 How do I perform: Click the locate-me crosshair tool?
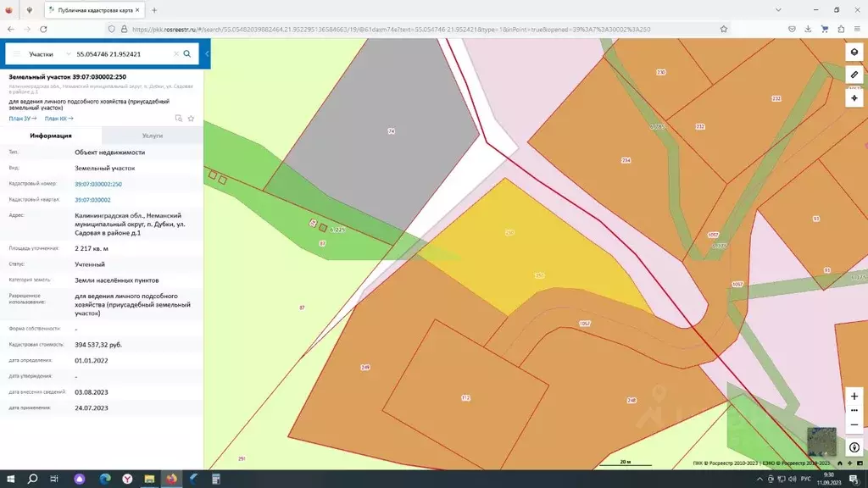[854, 98]
